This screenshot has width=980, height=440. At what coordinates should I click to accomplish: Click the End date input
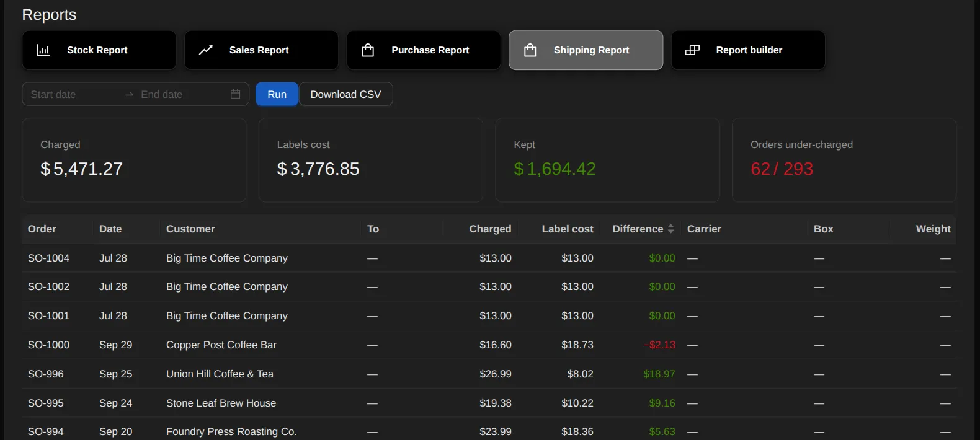[x=183, y=94]
